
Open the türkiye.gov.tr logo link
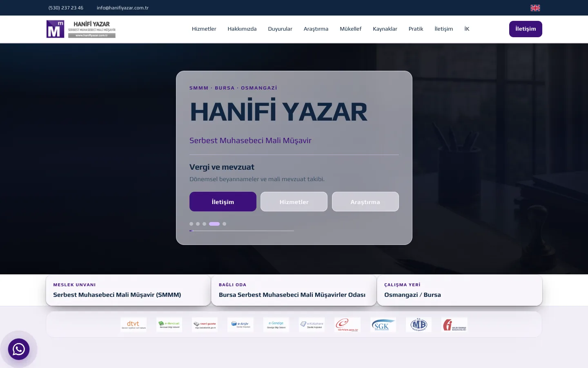347,325
